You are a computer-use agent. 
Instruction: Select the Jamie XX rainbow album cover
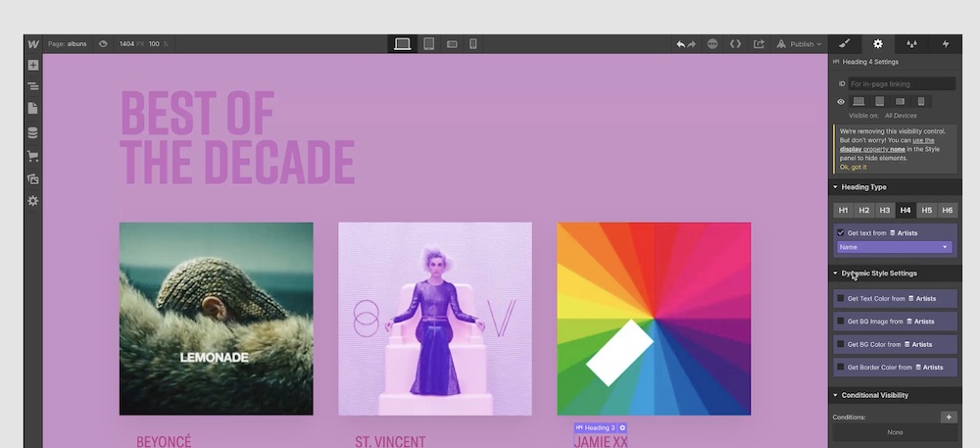[x=654, y=319]
